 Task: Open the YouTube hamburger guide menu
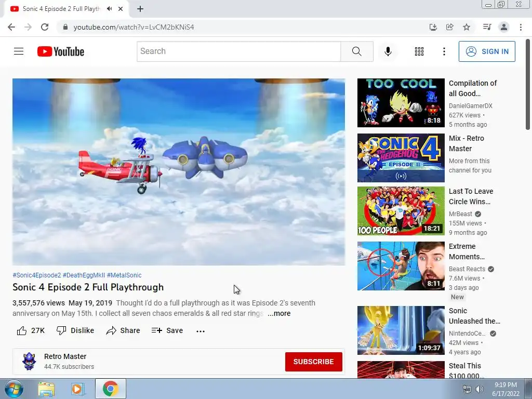click(19, 51)
